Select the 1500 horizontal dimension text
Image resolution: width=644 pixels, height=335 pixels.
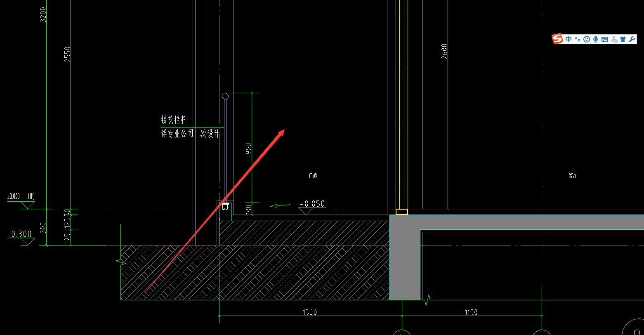coord(309,312)
